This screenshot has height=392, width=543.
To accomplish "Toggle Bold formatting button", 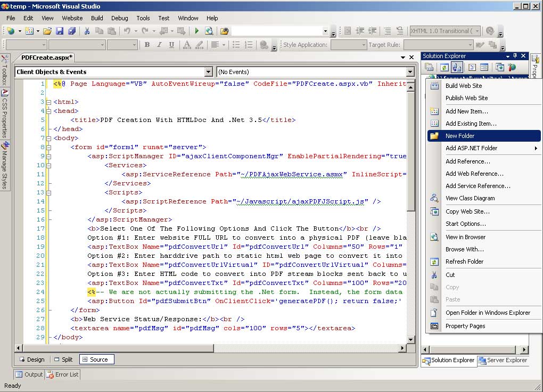I will [x=147, y=45].
